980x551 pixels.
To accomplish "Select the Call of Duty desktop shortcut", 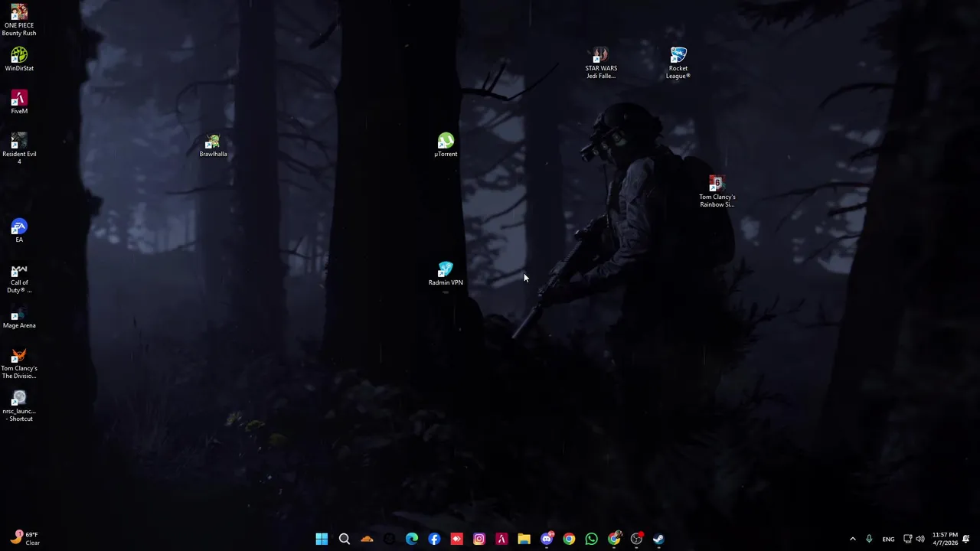I will pos(19,279).
